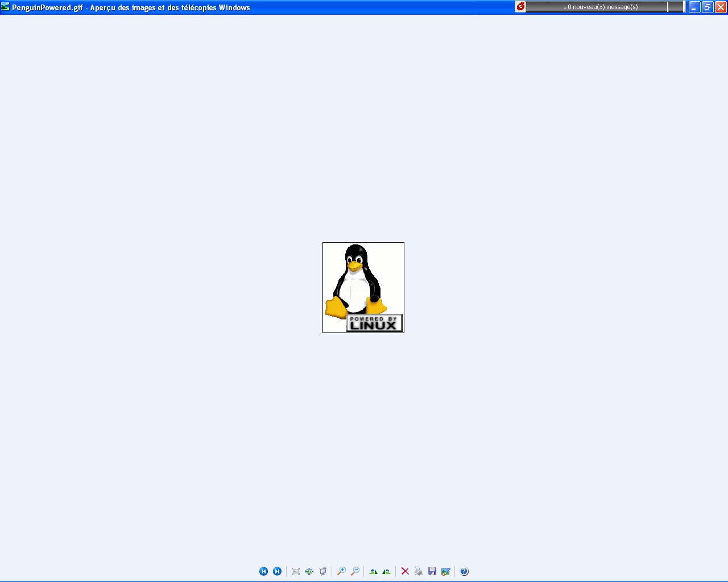
Task: Click the red mail notifier icon
Action: (x=520, y=7)
